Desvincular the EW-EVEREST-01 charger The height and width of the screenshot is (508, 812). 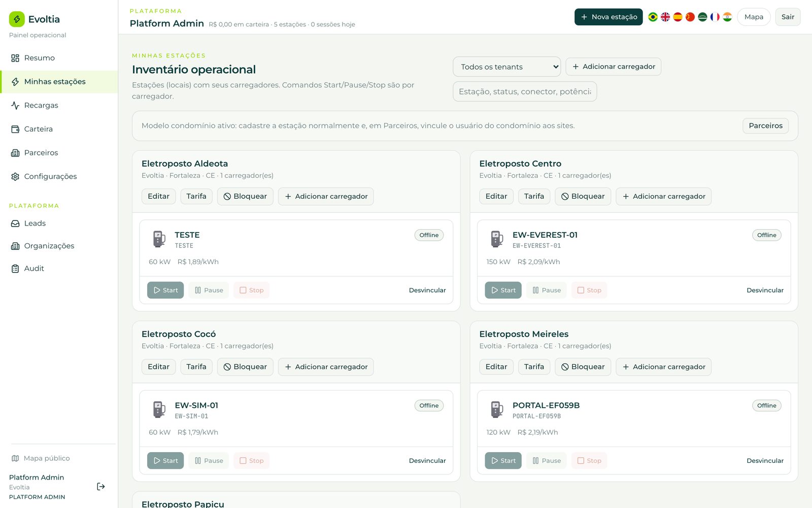[x=765, y=290]
